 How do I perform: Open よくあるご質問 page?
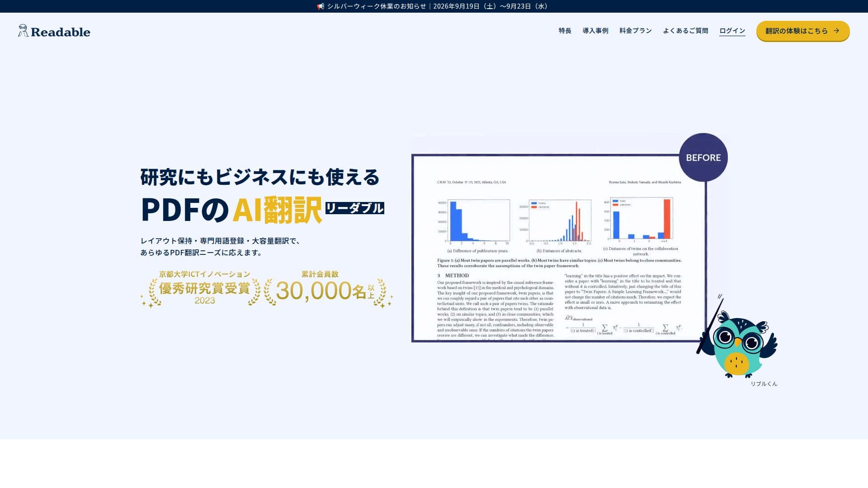coord(685,31)
